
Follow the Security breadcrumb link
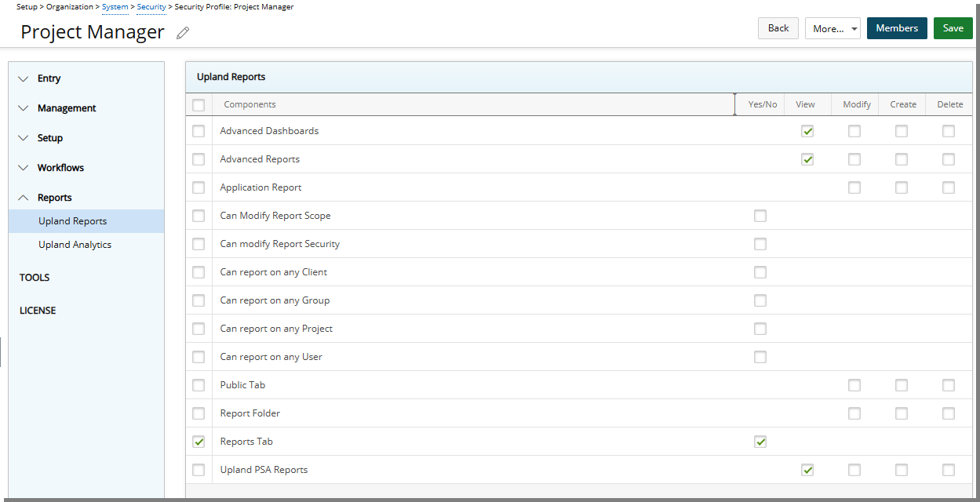[151, 6]
